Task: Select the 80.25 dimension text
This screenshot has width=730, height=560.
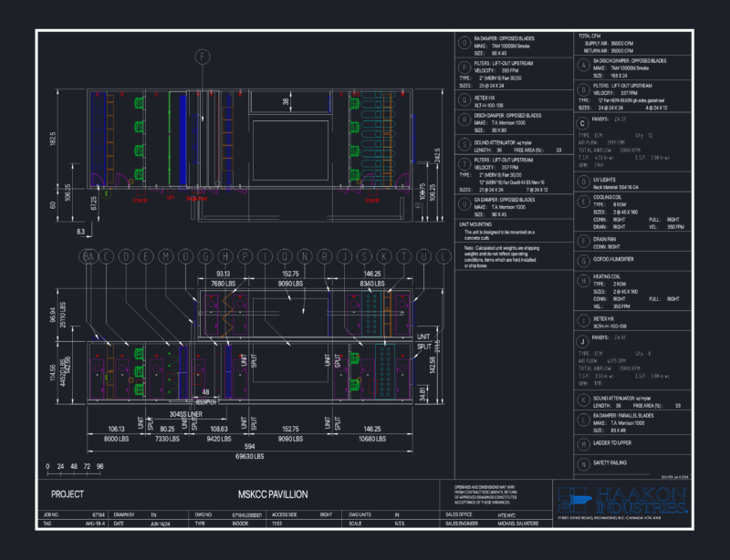Action: (x=167, y=430)
